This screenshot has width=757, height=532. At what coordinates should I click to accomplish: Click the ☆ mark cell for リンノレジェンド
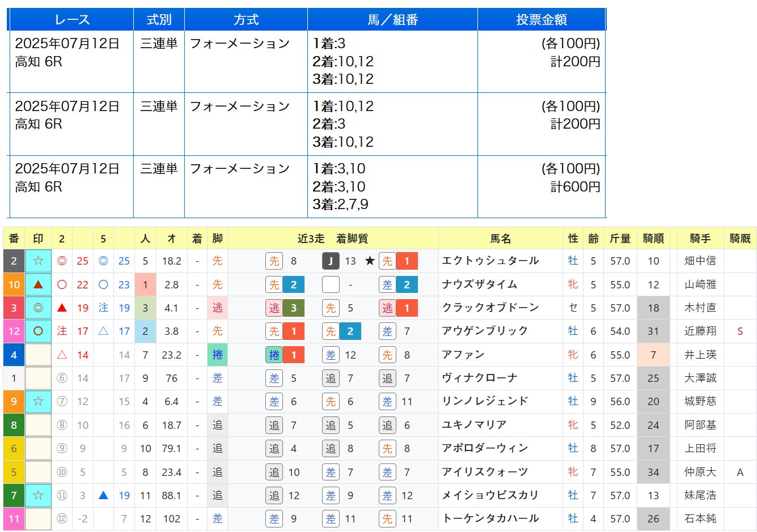38,401
